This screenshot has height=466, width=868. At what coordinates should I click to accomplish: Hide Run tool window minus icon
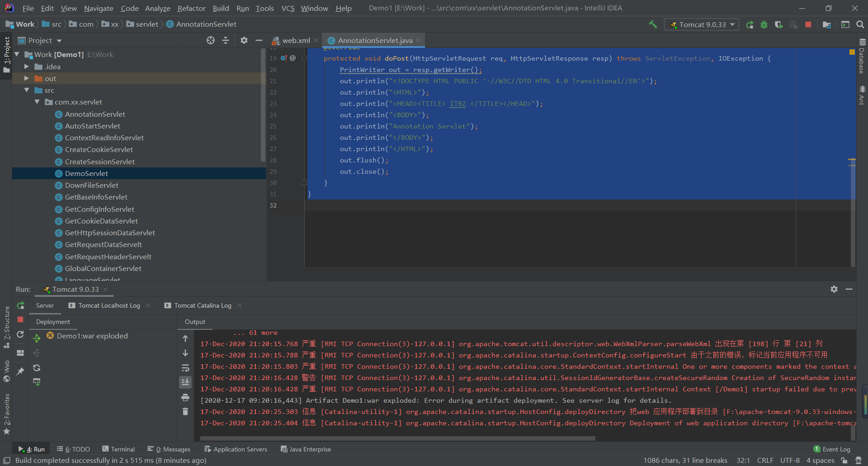849,289
